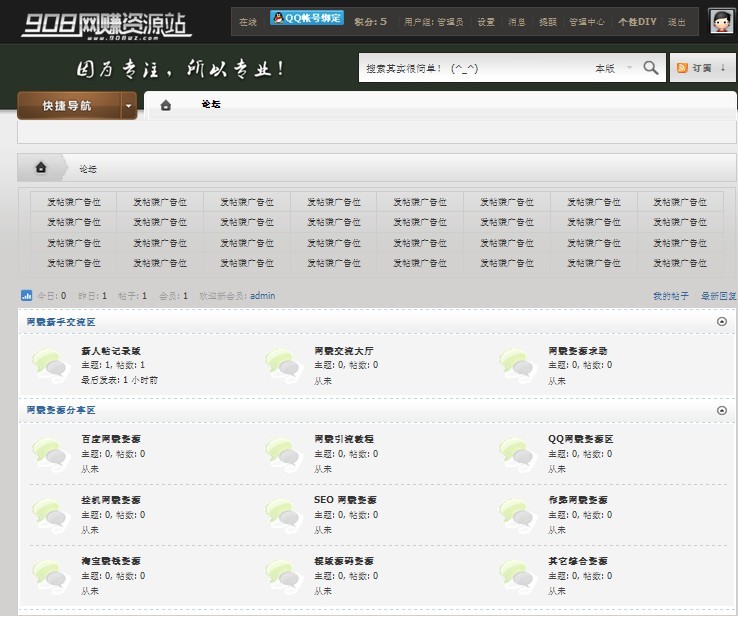Open the SEO 网赚资源 forum title
This screenshot has height=617, width=738.
coord(345,500)
